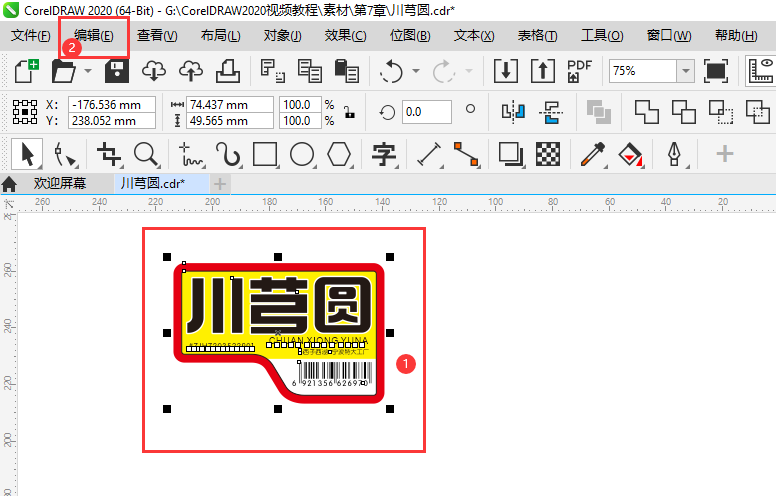
Task: Click the horizontal scale 100.0 percent field
Action: click(300, 104)
